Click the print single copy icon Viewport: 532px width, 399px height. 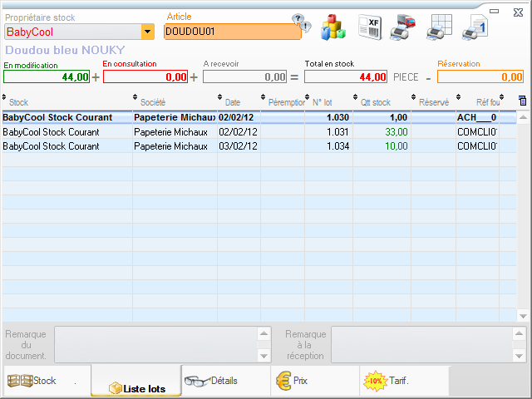point(474,27)
